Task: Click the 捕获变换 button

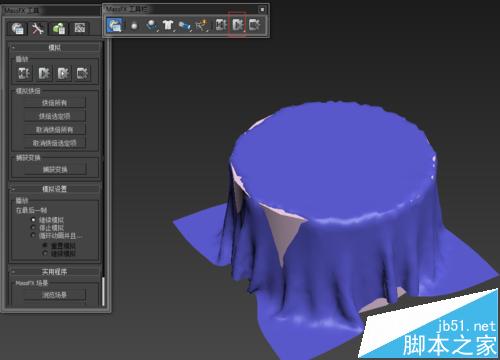Action: [55, 169]
